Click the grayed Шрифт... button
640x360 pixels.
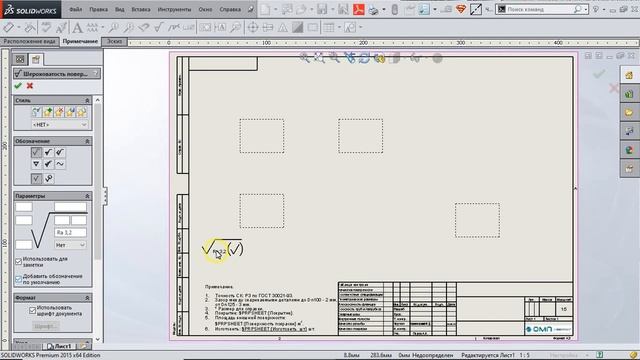(x=46, y=326)
